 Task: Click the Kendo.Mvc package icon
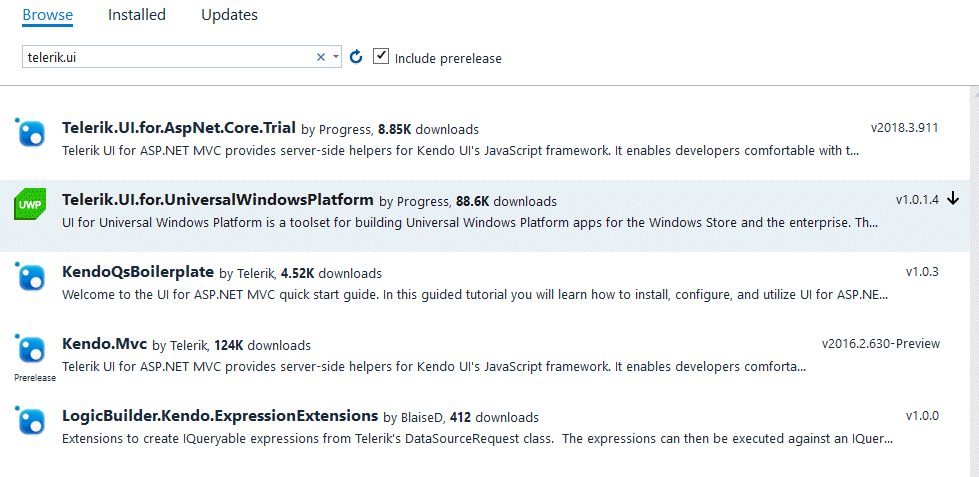coord(31,349)
